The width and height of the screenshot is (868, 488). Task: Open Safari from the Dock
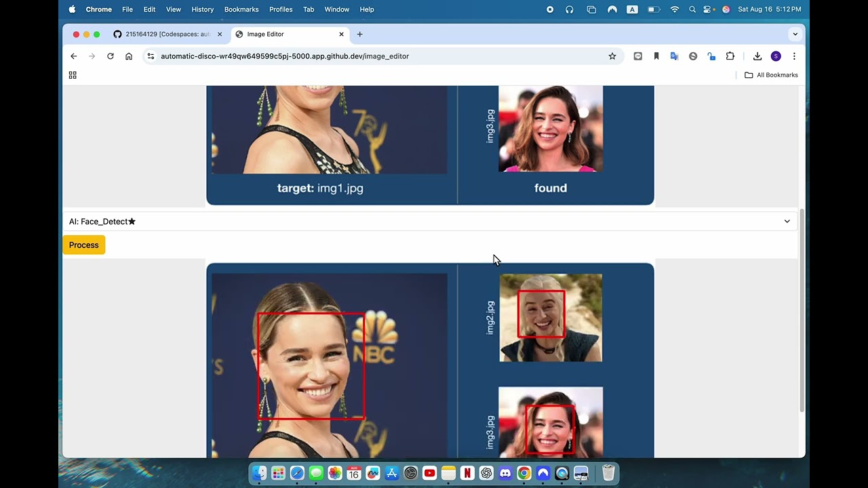click(297, 473)
